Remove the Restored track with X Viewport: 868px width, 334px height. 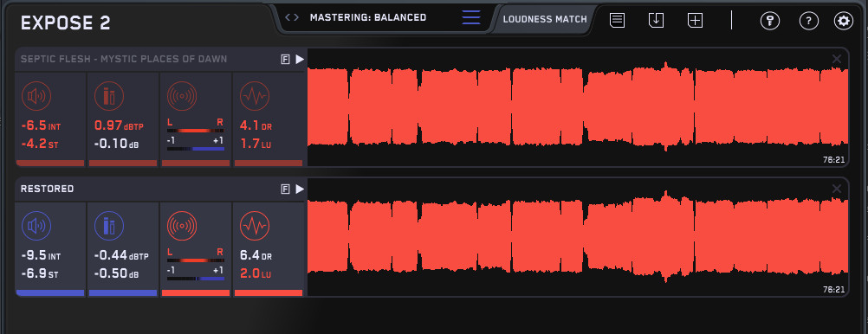837,189
